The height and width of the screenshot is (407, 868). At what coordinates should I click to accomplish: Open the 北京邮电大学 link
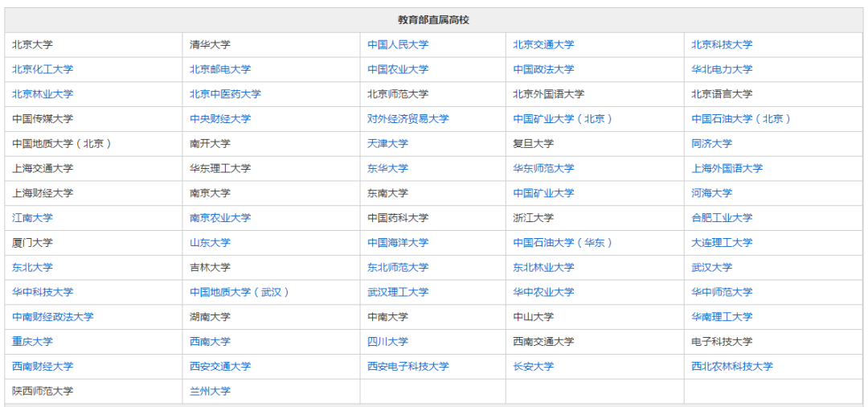[219, 70]
